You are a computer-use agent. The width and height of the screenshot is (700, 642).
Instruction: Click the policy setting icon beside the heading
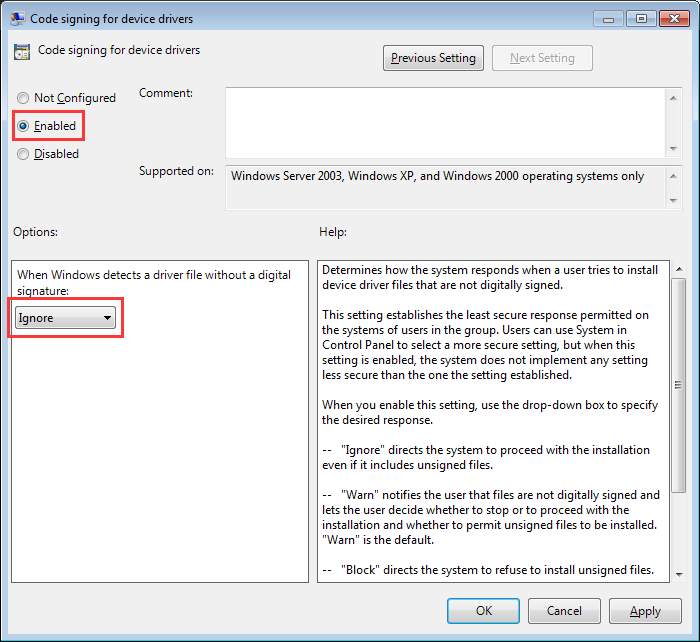[x=21, y=52]
